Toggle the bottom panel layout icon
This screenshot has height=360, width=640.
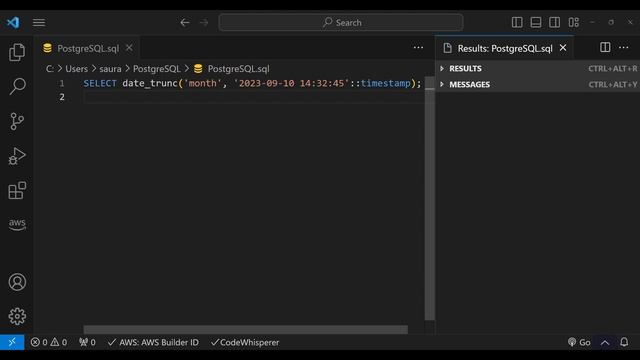click(536, 22)
